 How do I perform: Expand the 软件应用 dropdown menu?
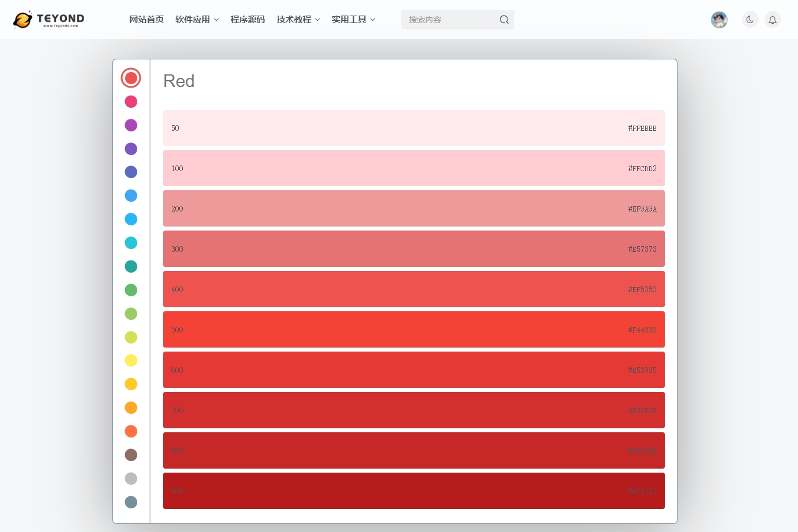[x=197, y=20]
